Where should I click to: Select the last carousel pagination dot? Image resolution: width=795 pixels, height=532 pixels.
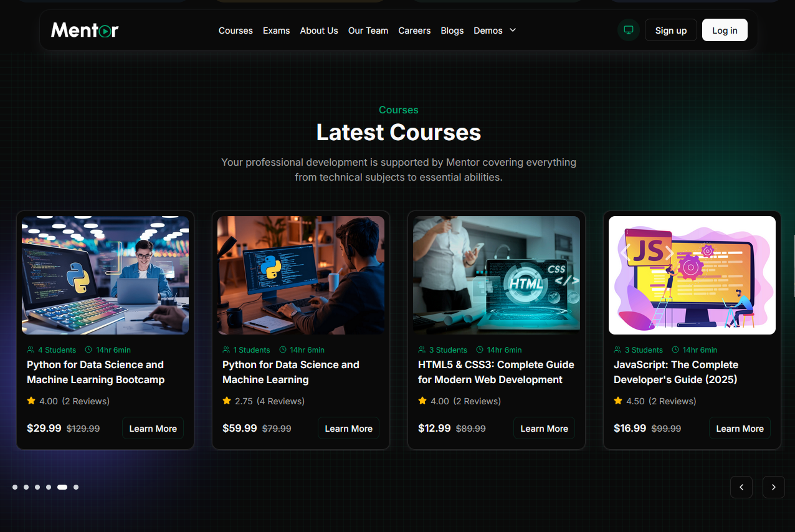[76, 487]
